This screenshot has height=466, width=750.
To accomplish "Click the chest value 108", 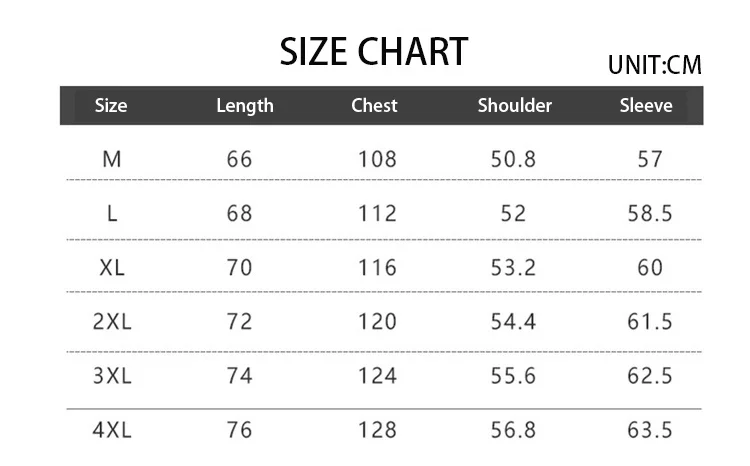I will [377, 159].
